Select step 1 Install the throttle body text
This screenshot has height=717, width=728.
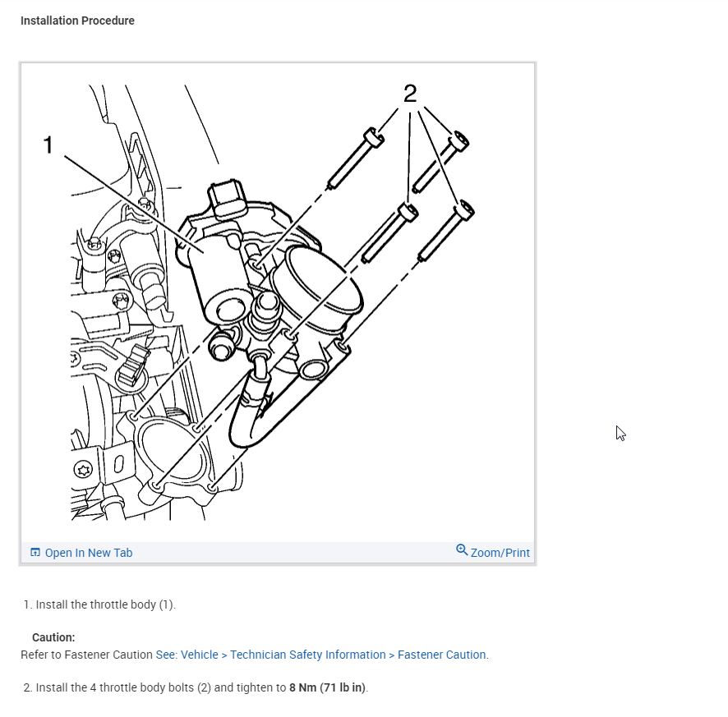coord(105,604)
